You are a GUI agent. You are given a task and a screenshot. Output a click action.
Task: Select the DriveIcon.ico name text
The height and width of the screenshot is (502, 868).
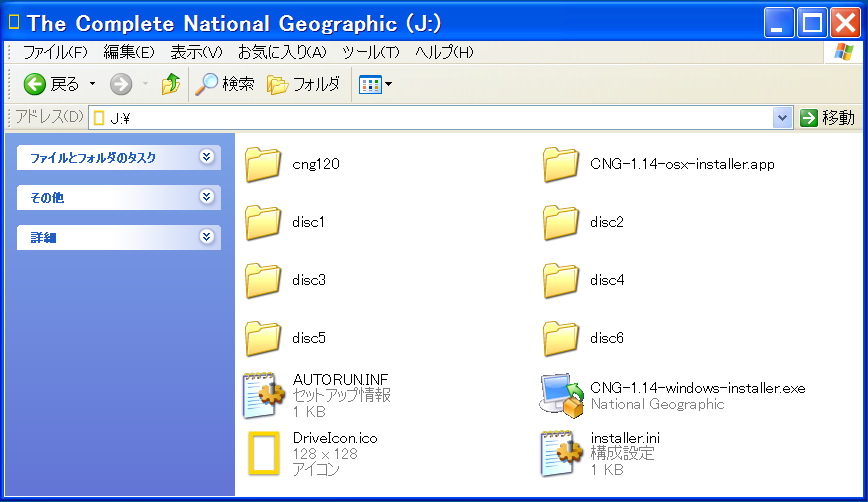(x=335, y=438)
